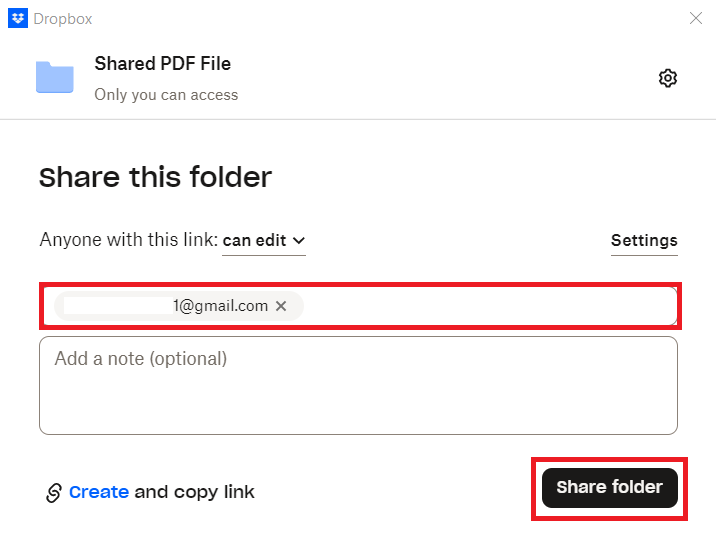Screen dimensions: 720x546
Task: Click the "Dropbox" window title text
Action: pos(63,18)
